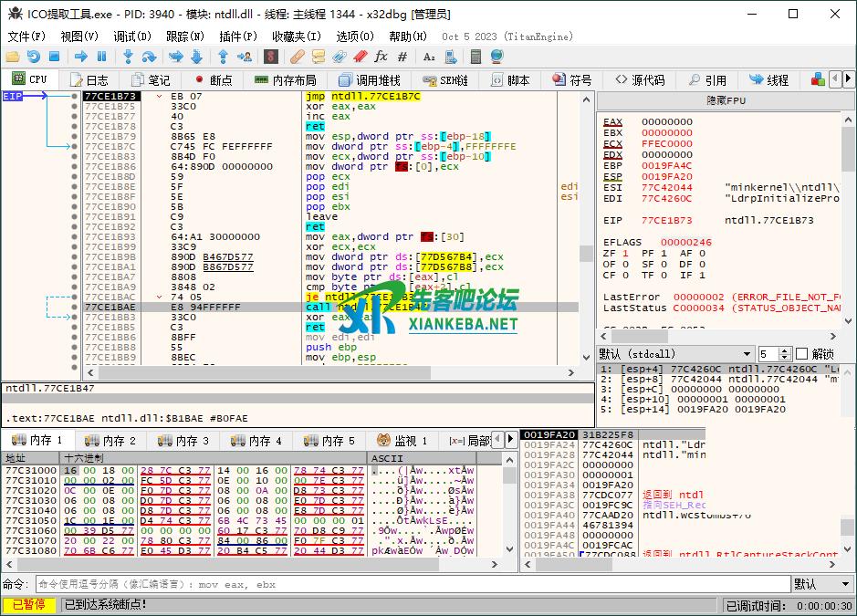Switch to the 调用堆栈 tab
Viewport: 857px width, 616px height.
[x=370, y=79]
